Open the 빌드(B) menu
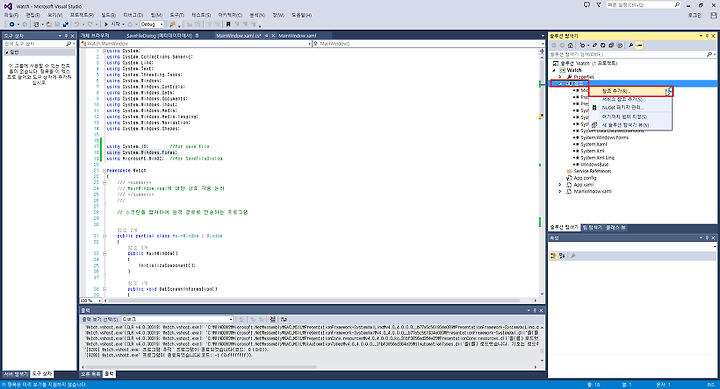 (108, 15)
